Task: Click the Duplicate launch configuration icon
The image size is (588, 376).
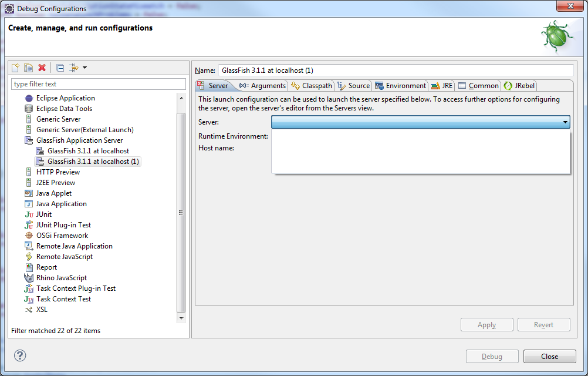Action: coord(29,68)
